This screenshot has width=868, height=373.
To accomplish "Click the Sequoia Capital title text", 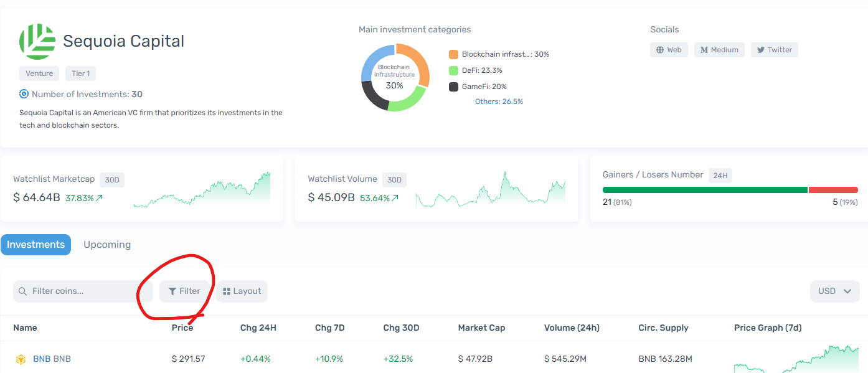I will tap(124, 41).
